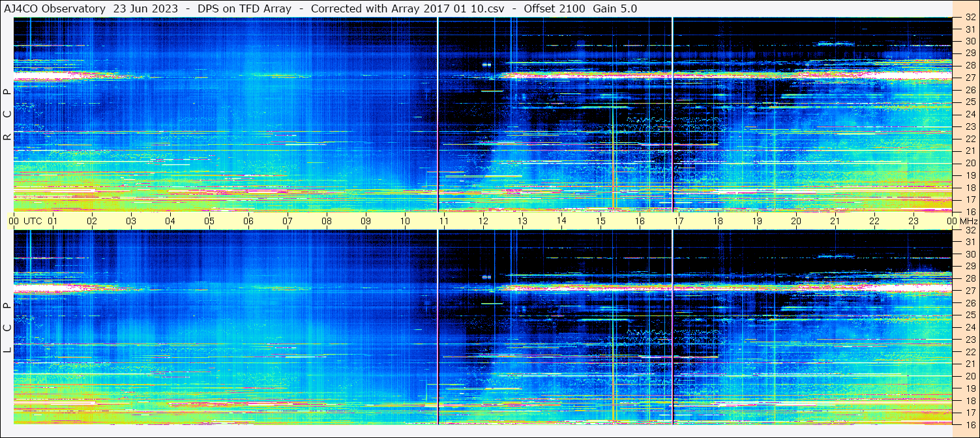Click "DPS on TFD Array" in the header
Viewport: 980px width, 438px height.
click(x=245, y=8)
